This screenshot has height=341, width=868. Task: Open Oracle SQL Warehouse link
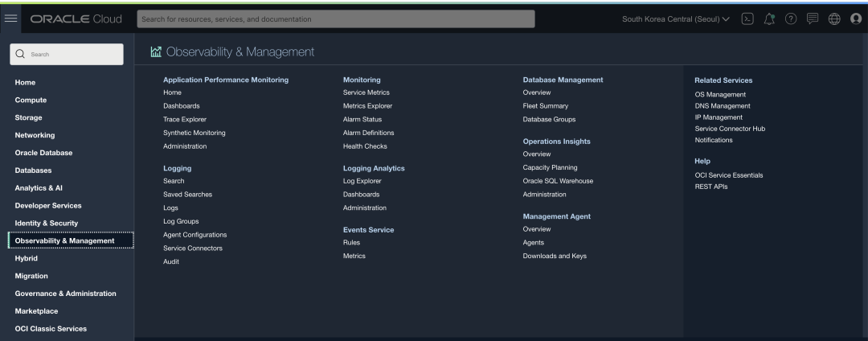click(x=558, y=181)
